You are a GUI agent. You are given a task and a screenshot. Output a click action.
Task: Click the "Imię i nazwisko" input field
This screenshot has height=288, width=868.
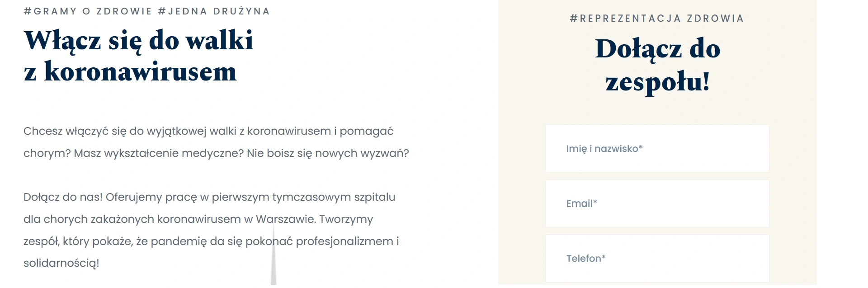click(x=657, y=148)
